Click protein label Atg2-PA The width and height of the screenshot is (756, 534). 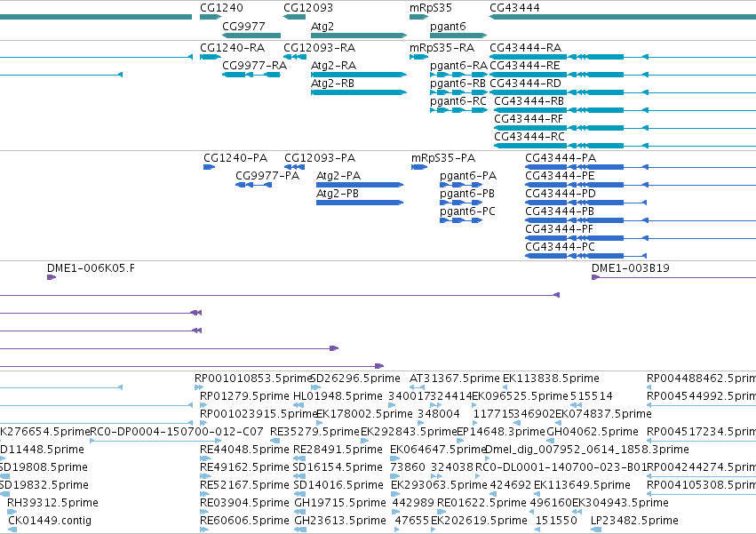(x=338, y=176)
